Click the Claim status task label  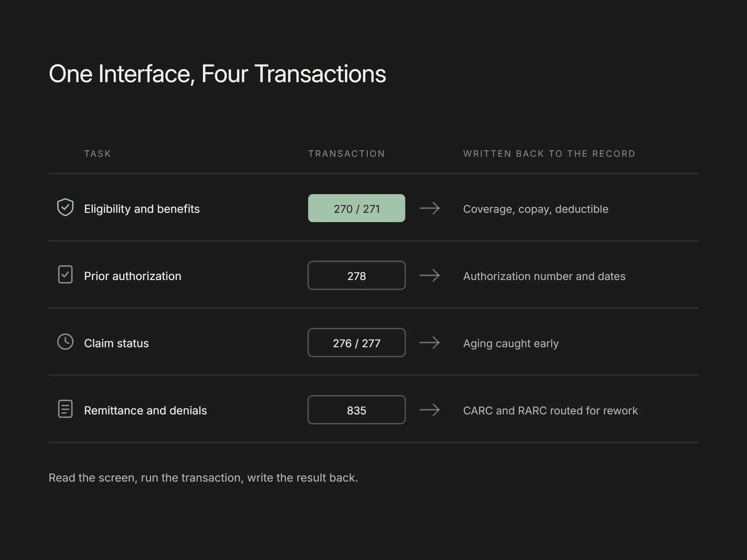[116, 343]
